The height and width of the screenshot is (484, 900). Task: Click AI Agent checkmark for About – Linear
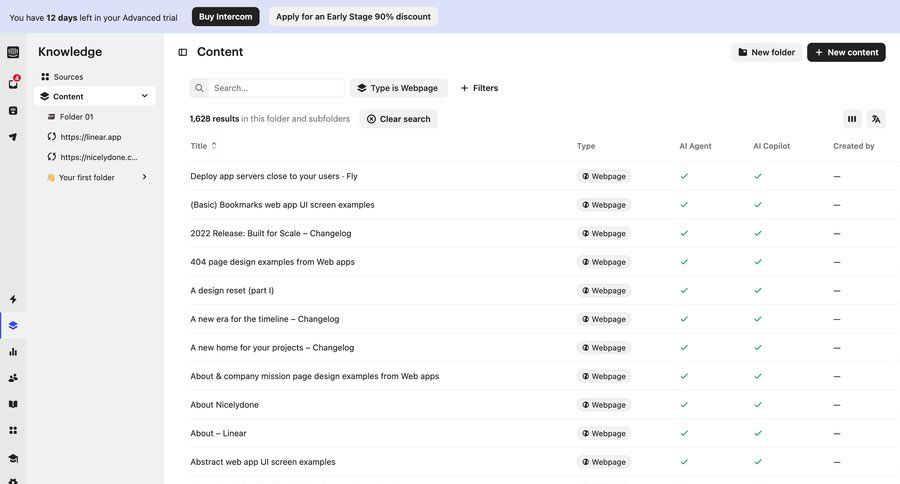[684, 433]
